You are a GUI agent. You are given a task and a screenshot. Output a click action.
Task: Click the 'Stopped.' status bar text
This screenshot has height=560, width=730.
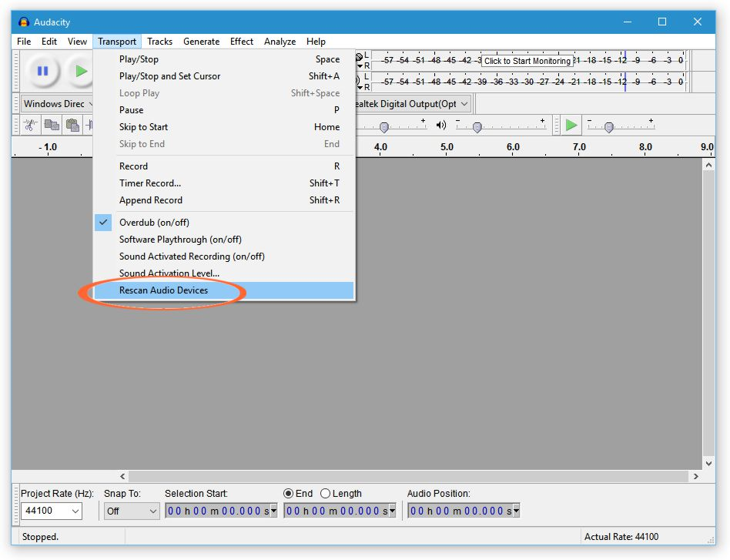click(x=40, y=537)
